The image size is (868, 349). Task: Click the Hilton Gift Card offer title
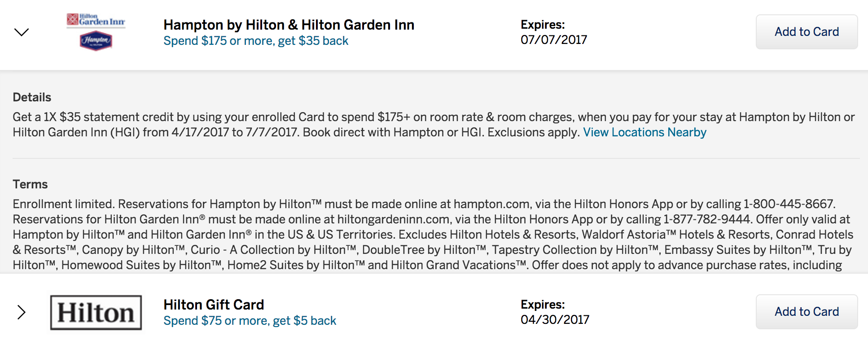(x=214, y=305)
